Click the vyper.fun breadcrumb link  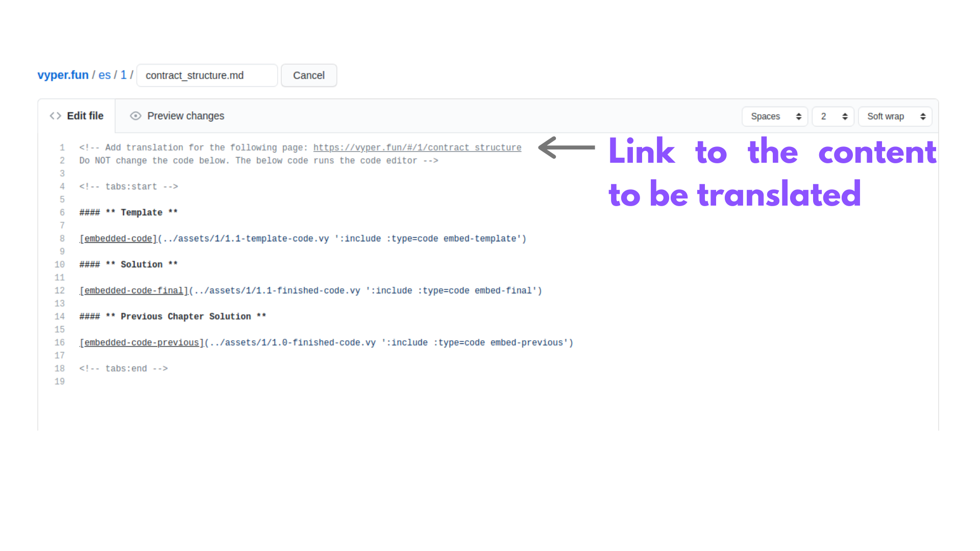point(61,76)
